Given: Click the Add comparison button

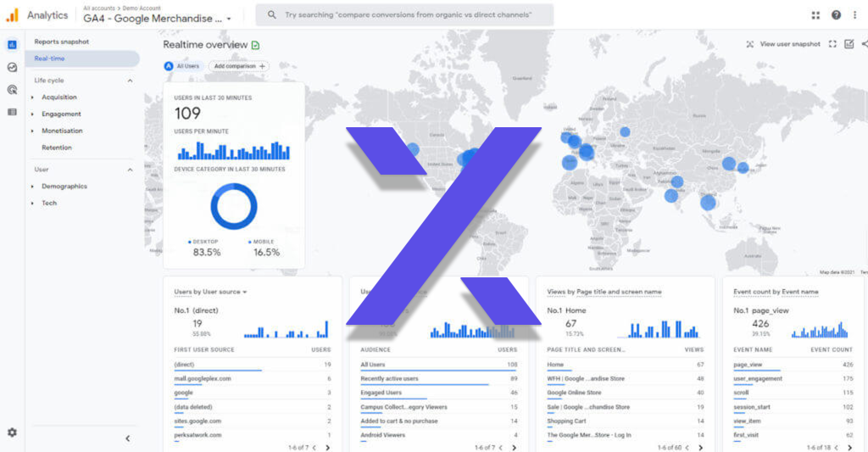Looking at the screenshot, I should pos(238,66).
